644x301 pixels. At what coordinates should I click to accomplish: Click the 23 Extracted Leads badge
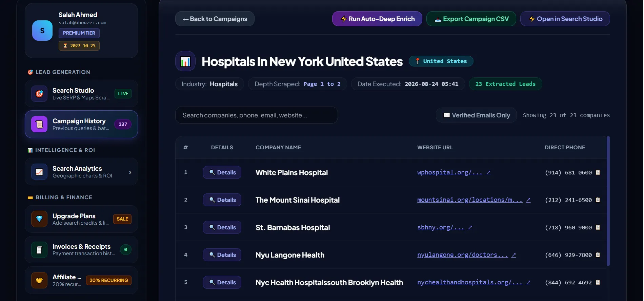tap(505, 84)
